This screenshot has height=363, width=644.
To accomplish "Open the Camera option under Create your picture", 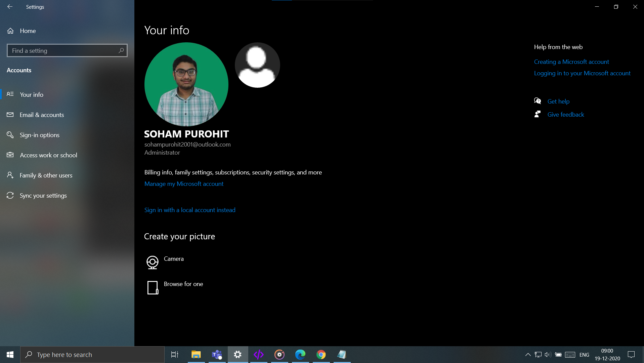I will coord(173,259).
